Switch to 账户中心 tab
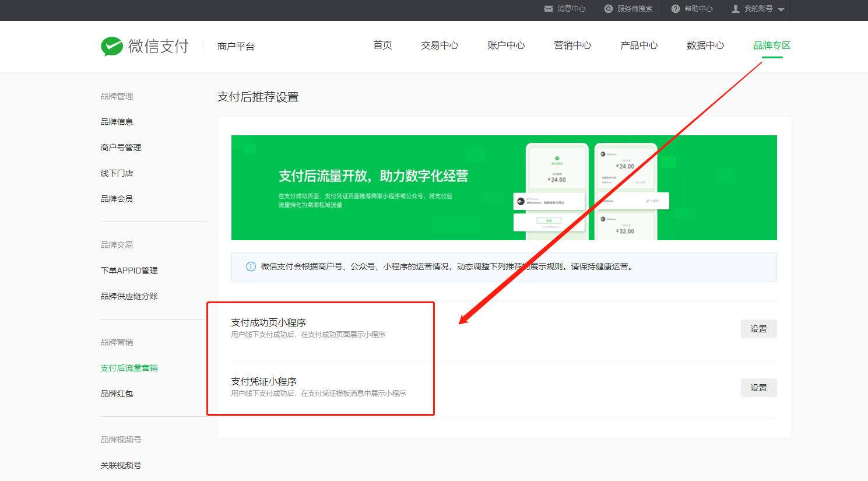The width and height of the screenshot is (868, 481). (x=507, y=45)
